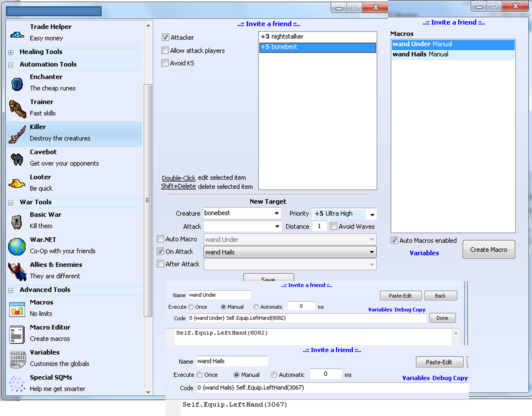Open the Macro Editor notepad icon

coord(17,334)
